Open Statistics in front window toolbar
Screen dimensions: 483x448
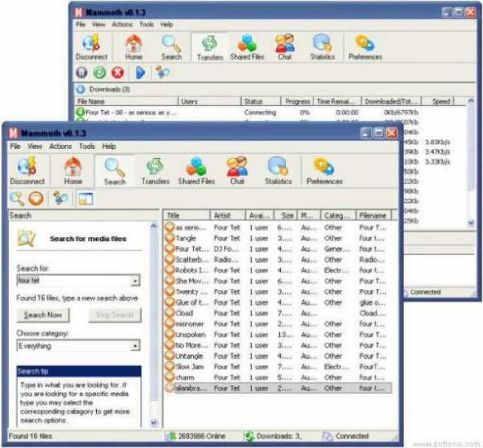(x=278, y=171)
